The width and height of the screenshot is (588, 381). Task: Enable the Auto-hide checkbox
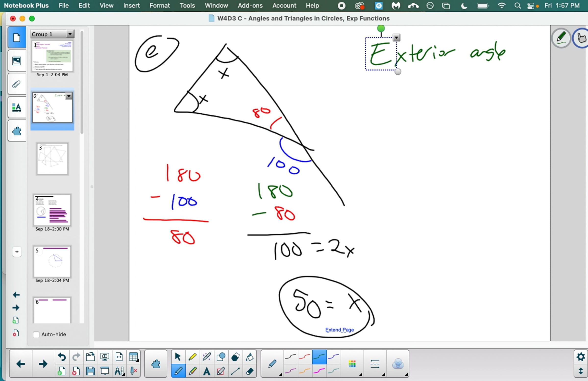click(x=36, y=334)
